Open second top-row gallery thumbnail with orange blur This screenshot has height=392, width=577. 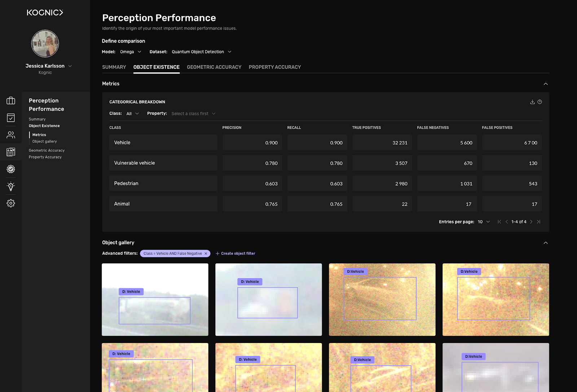269,300
